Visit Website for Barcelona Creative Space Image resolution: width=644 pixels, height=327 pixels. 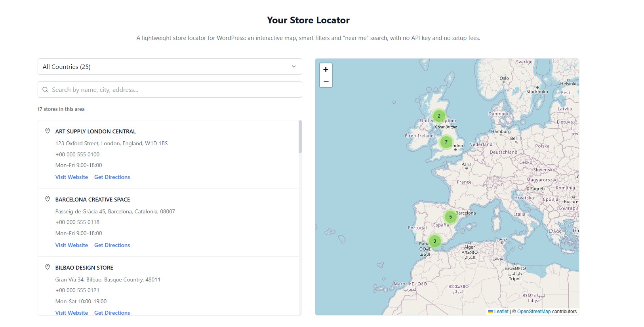[x=72, y=245]
